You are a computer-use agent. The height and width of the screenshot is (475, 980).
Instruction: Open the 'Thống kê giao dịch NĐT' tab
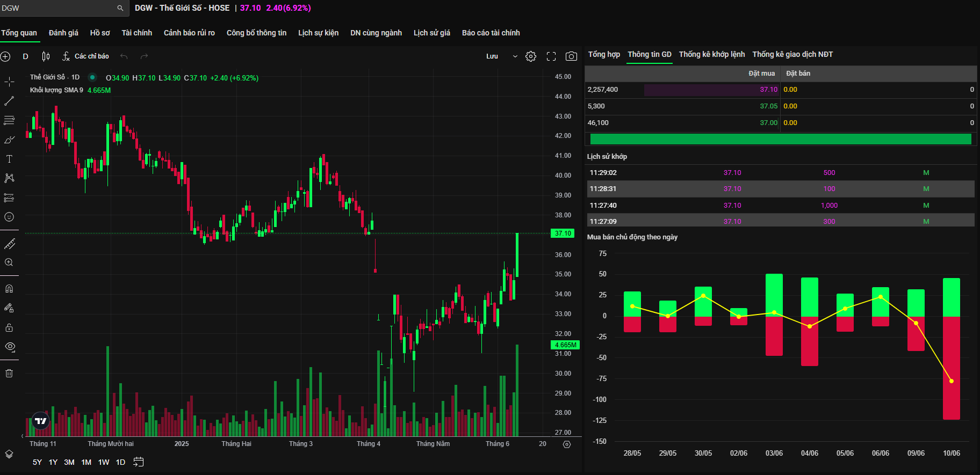pyautogui.click(x=792, y=54)
